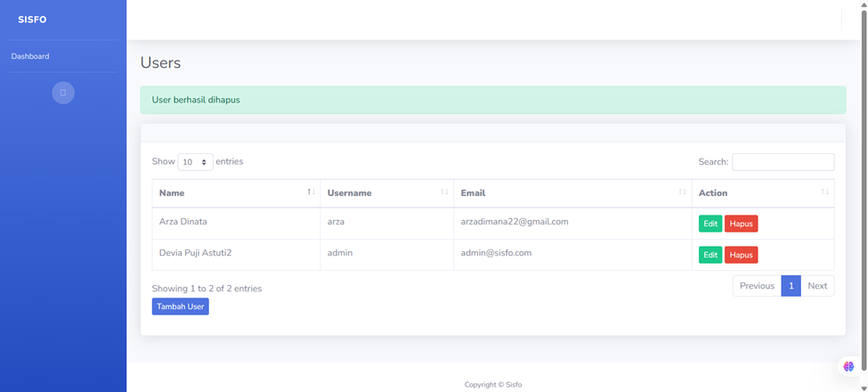Image resolution: width=868 pixels, height=392 pixels.
Task: Collapse the sidebar with the round toggle button
Action: point(62,93)
